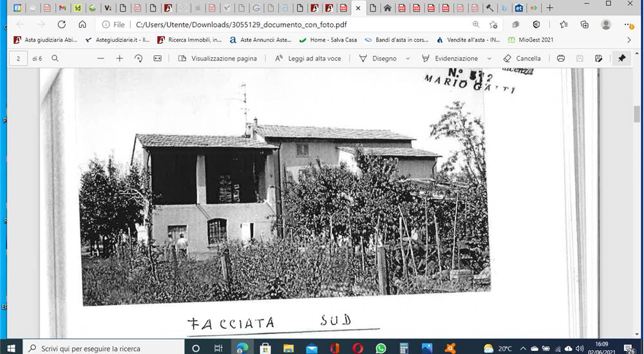Print the PDF with the printer icon
Screen dimensions: 644x354
pos(561,59)
